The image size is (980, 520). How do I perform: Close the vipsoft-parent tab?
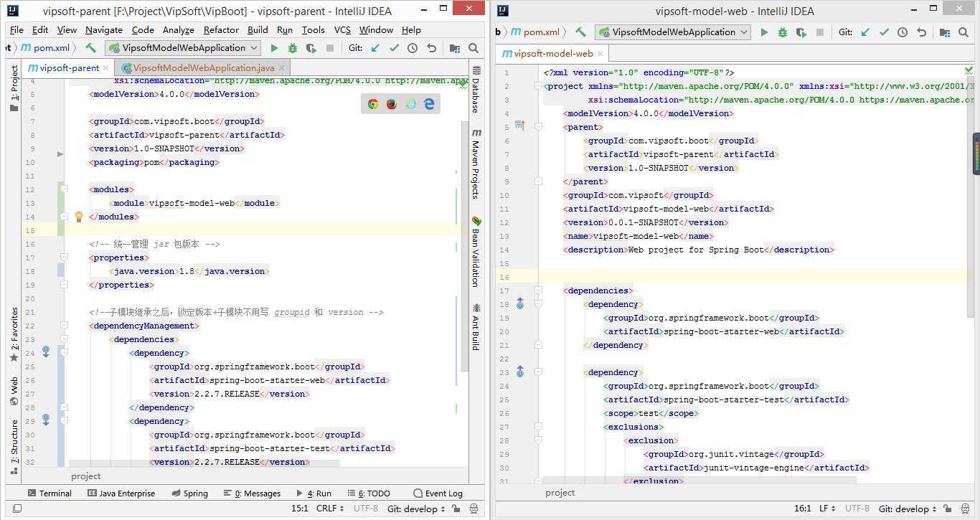107,68
